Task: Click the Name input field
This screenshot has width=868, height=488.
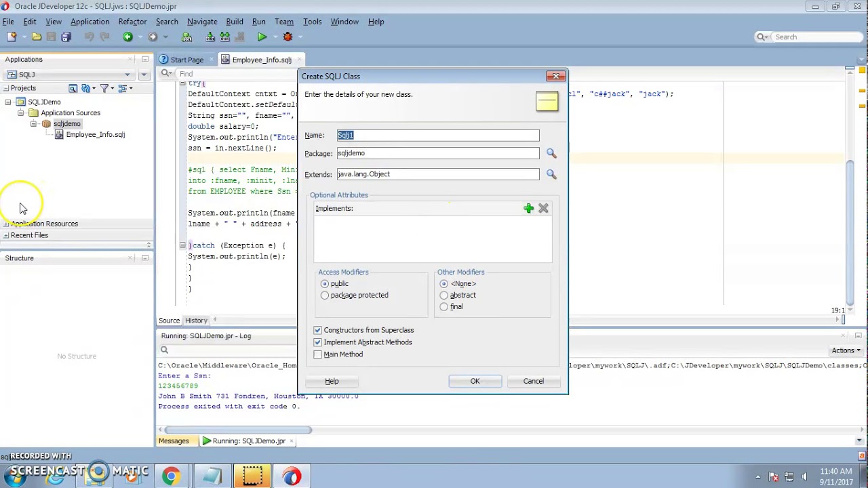Action: point(438,135)
